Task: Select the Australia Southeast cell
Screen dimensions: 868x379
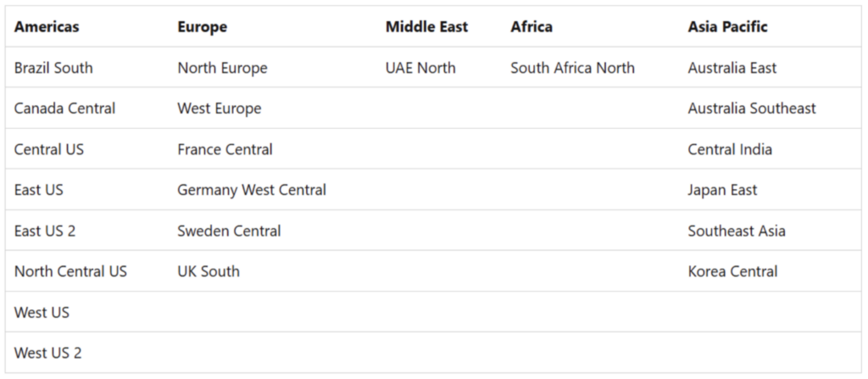Action: (752, 108)
